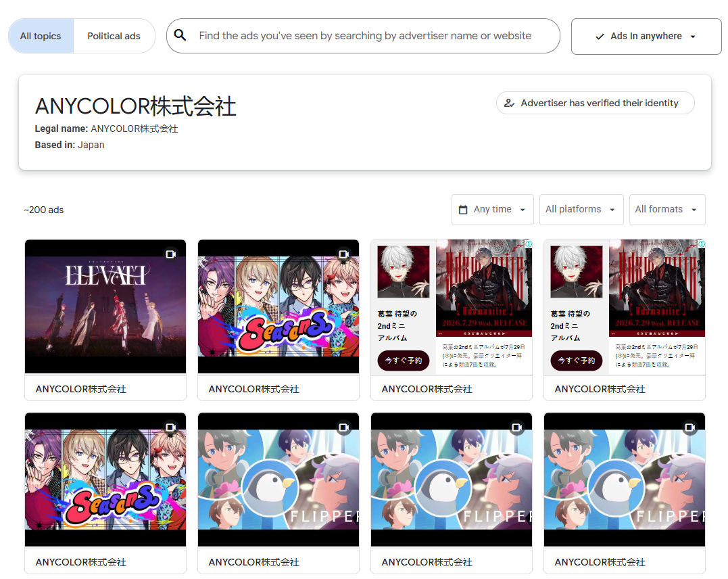The image size is (728, 579).
Task: Click ad info icon on third ad card
Action: click(x=529, y=244)
